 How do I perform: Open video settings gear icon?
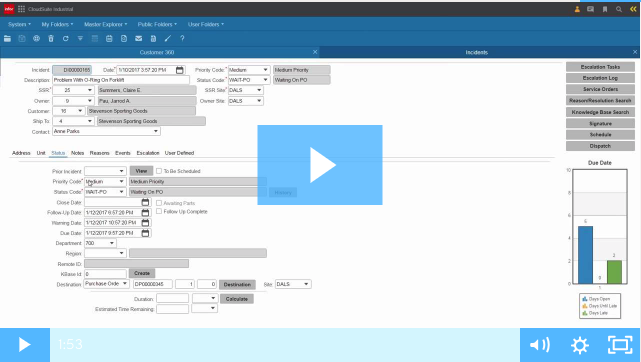point(580,345)
